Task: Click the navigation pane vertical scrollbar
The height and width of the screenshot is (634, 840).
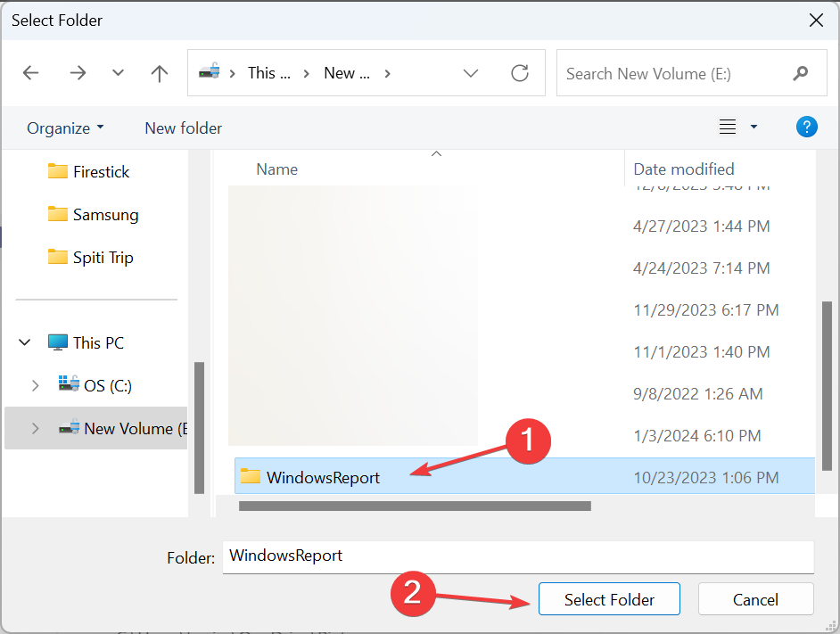Action: click(199, 428)
